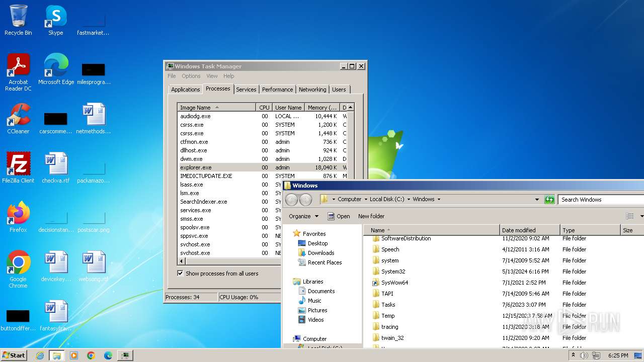Open the checkva.rtf document icon
644x362 pixels.
tap(56, 168)
